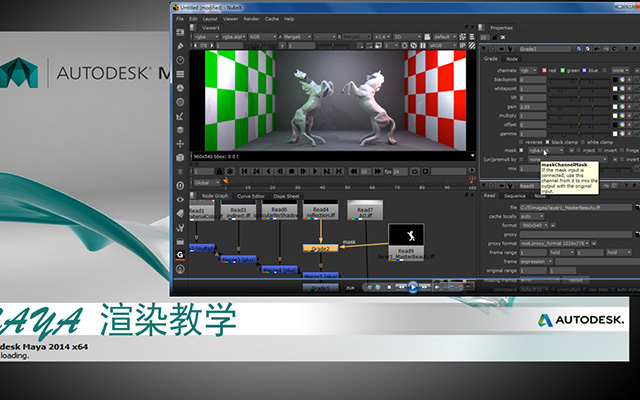Viewport: 640px width, 400px height.
Task: Click the play forward button in viewer
Action: click(315, 171)
